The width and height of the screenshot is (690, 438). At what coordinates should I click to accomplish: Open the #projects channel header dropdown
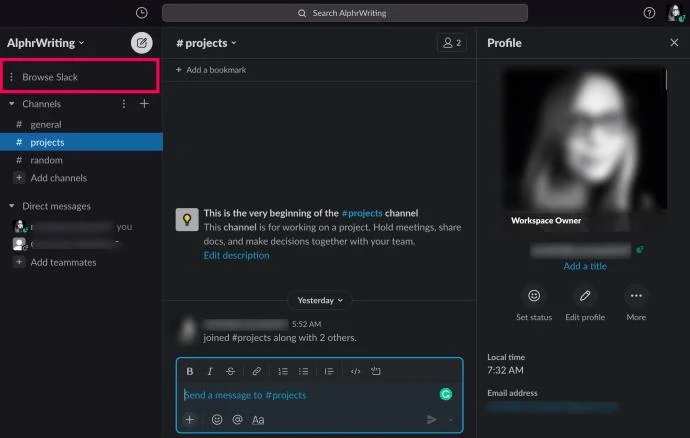[206, 43]
